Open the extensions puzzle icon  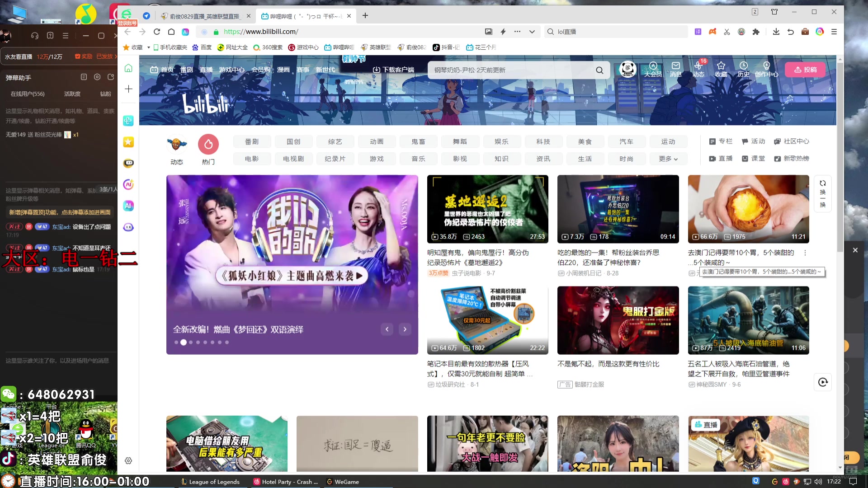click(756, 32)
